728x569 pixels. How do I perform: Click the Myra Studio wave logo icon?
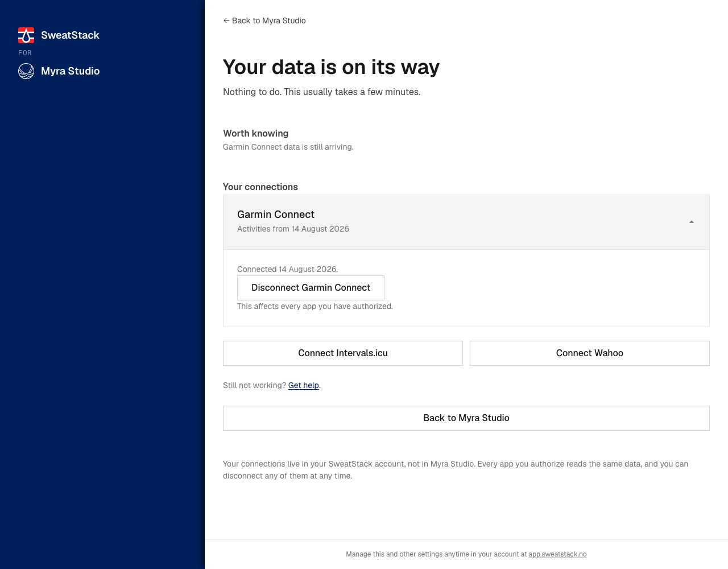pos(26,71)
